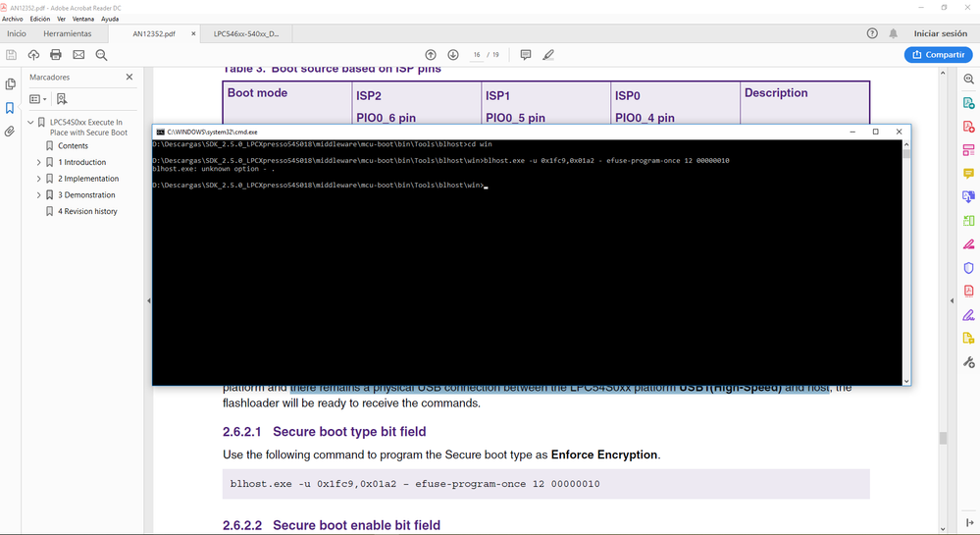The width and height of the screenshot is (980, 535).
Task: Expand the 2 Implementation bookmark
Action: pyautogui.click(x=39, y=179)
